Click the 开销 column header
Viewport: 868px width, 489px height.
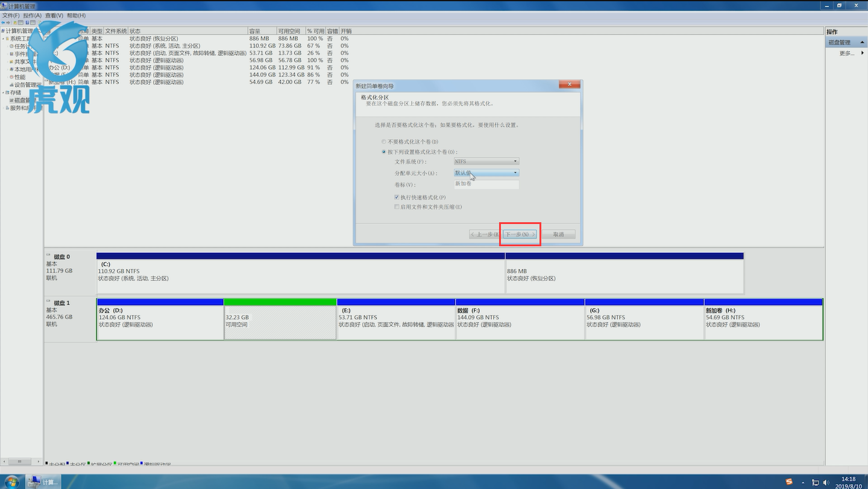point(346,31)
